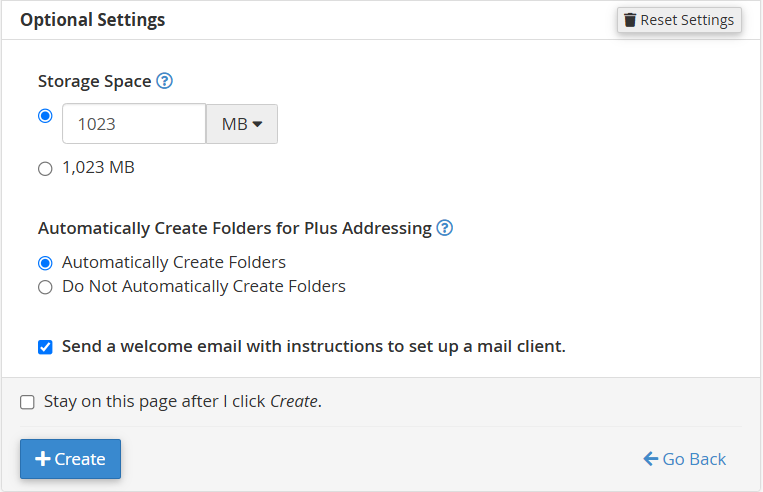Enable Stay on this page checkbox
The width and height of the screenshot is (763, 492).
pyautogui.click(x=27, y=403)
